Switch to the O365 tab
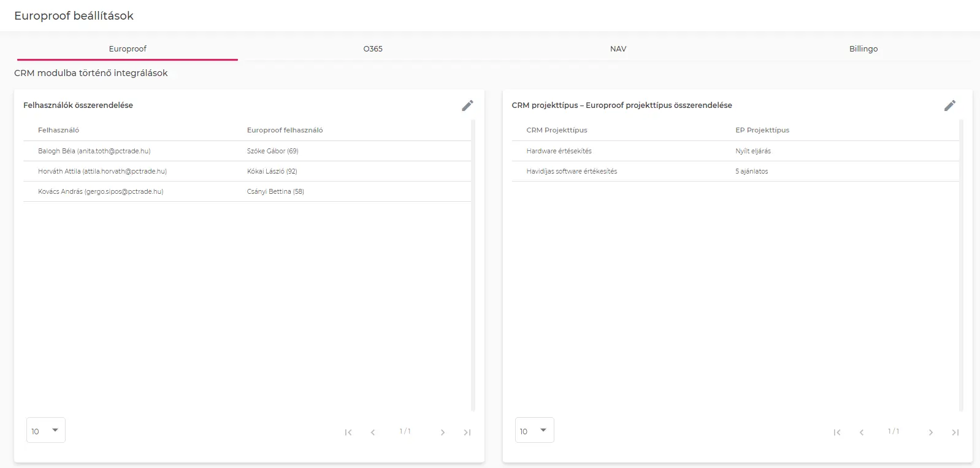This screenshot has width=980, height=468. tap(373, 48)
